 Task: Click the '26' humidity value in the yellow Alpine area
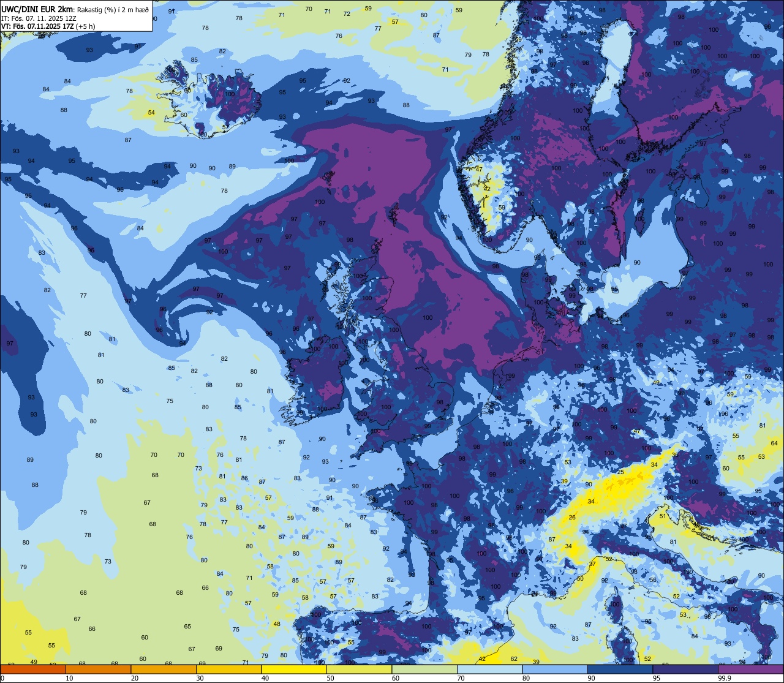click(572, 518)
